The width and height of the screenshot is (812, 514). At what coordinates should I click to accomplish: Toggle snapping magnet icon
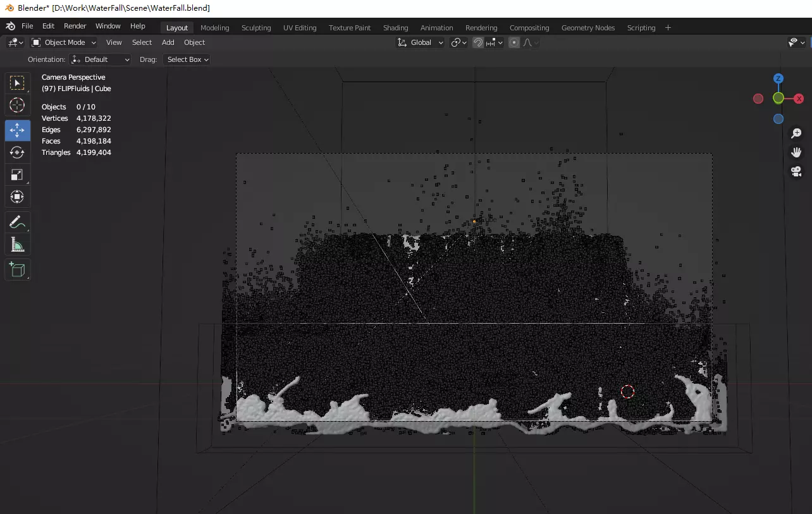click(x=478, y=42)
